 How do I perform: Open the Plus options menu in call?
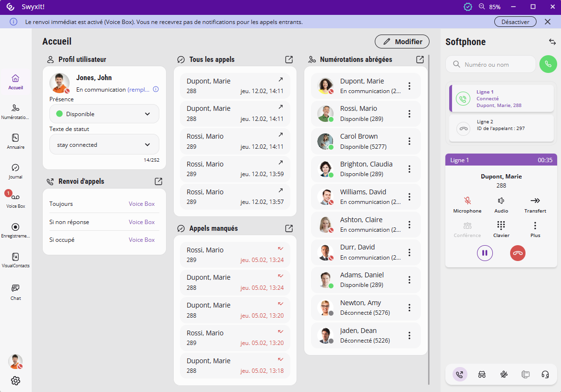point(535,226)
